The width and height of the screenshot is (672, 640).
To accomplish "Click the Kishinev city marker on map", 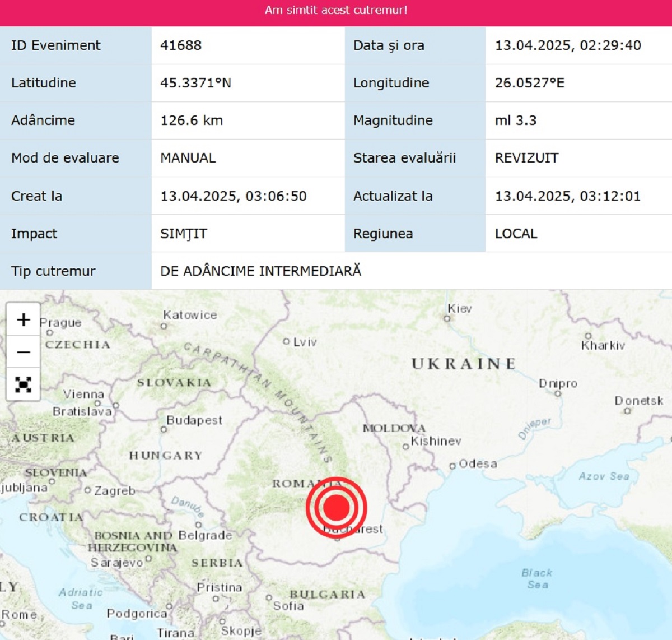I will click(x=406, y=447).
